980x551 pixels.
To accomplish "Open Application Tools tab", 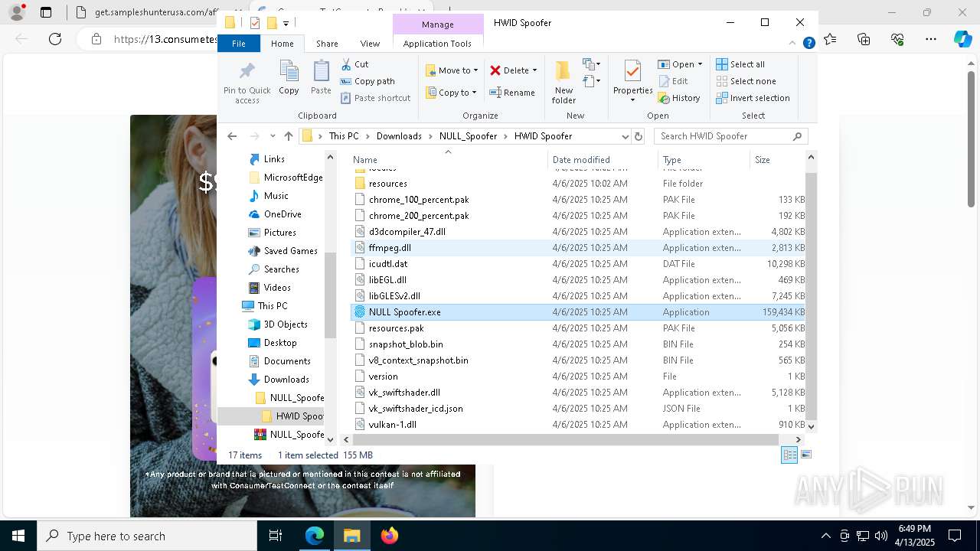I will [x=437, y=44].
